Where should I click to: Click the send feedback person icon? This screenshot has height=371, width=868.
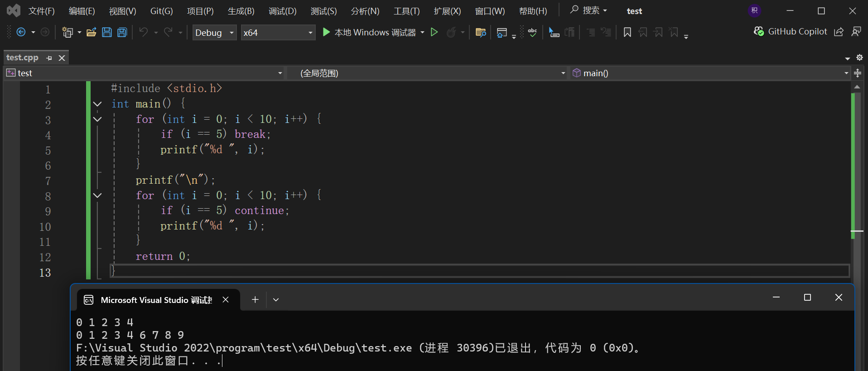(x=856, y=32)
